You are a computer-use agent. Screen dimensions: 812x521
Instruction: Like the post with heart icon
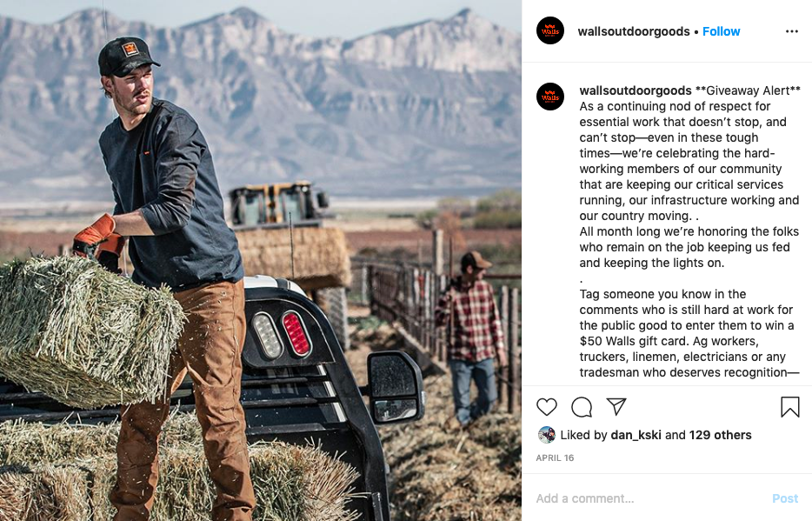pyautogui.click(x=546, y=407)
